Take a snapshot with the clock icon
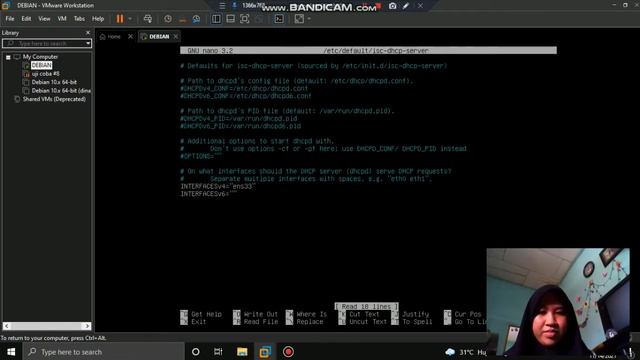This screenshot has height=360, width=640. pos(168,19)
